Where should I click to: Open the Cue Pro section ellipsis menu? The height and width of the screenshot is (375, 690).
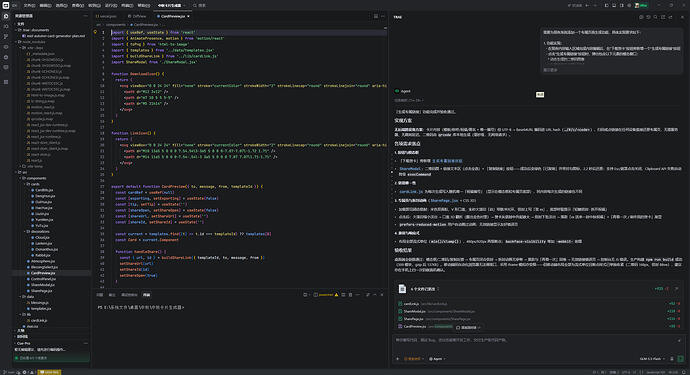[x=85, y=343]
